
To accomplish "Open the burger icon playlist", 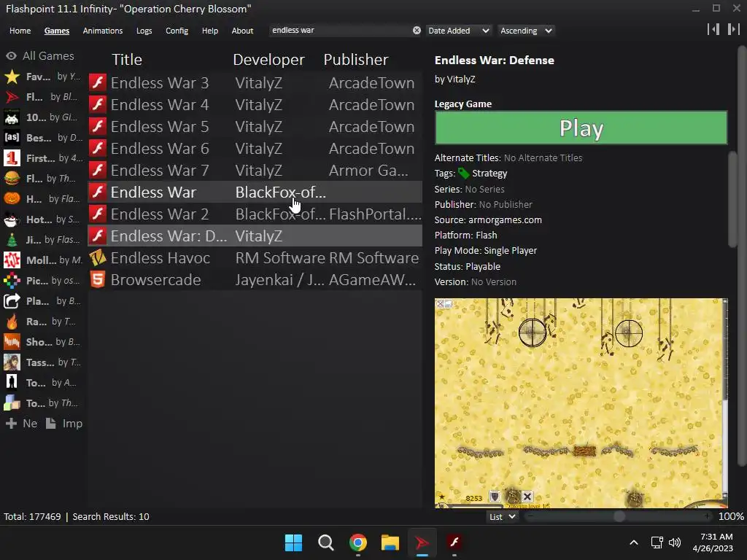I will (x=12, y=179).
